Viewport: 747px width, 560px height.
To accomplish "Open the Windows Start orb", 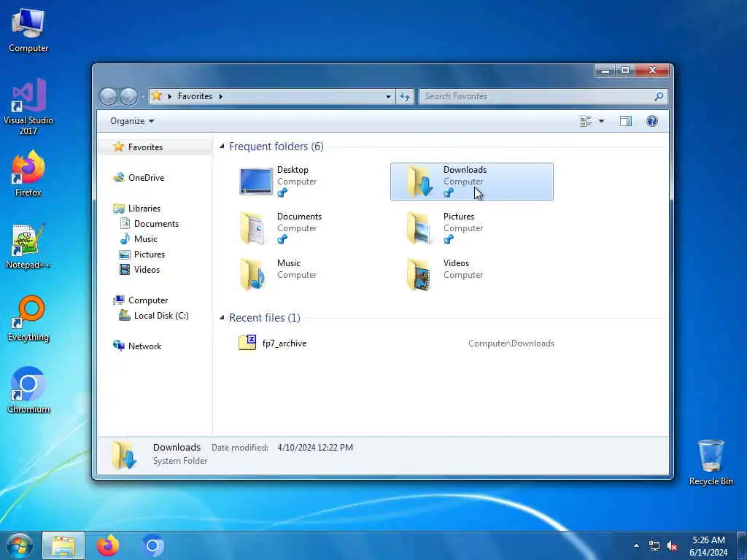I will coord(20,545).
